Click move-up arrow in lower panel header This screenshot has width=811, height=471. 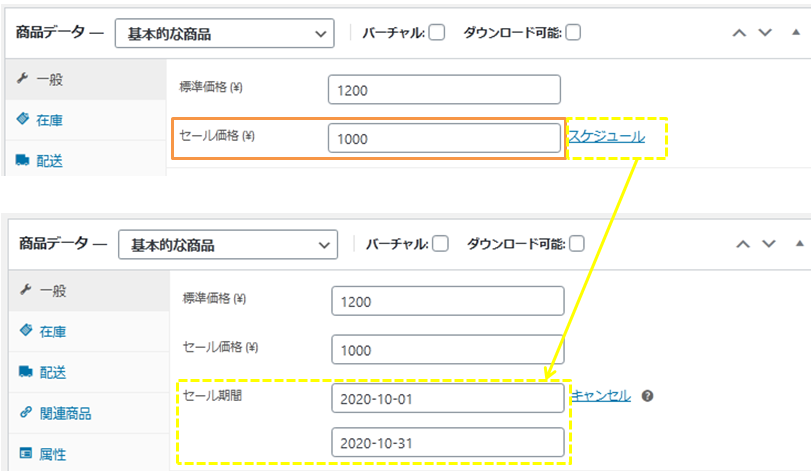pos(743,244)
